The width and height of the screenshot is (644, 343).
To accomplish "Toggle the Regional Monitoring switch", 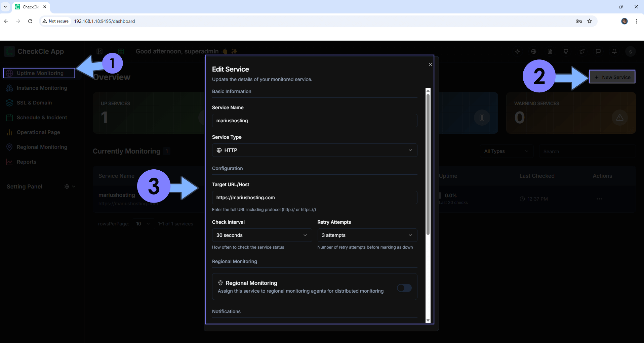I will pyautogui.click(x=404, y=288).
